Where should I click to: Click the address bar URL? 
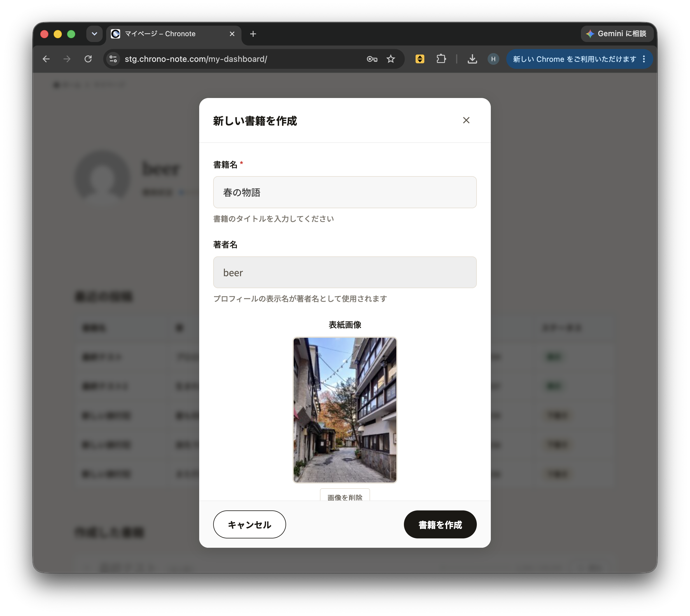196,59
